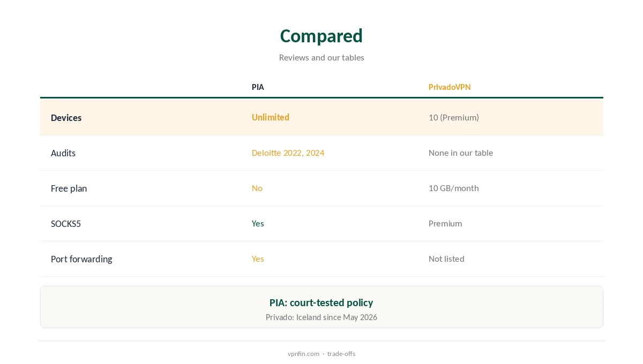This screenshot has height=364, width=643.
Task: Click the 'No' value in Free plan row
Action: pyautogui.click(x=257, y=188)
